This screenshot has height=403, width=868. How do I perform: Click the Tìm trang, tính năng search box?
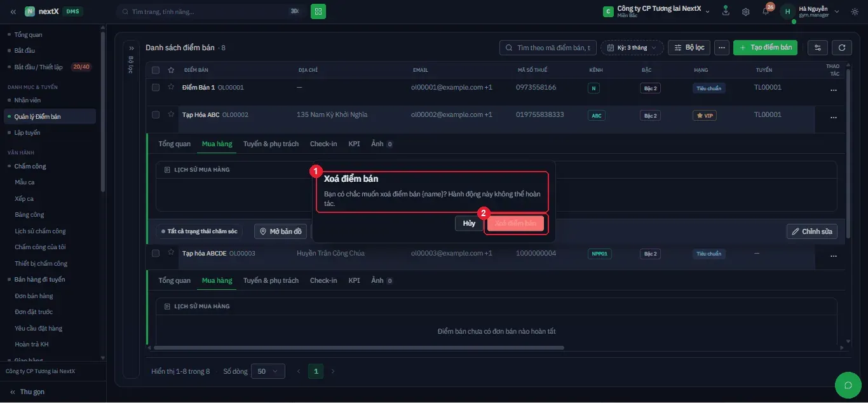click(x=210, y=11)
